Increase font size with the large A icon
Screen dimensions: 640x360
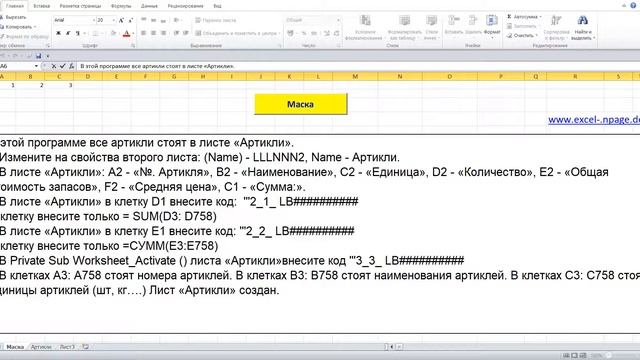[121, 20]
